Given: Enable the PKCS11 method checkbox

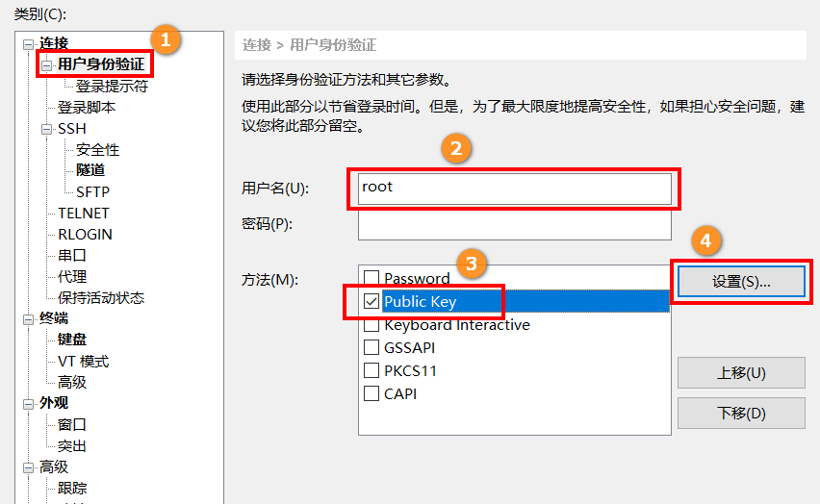Looking at the screenshot, I should [x=372, y=371].
